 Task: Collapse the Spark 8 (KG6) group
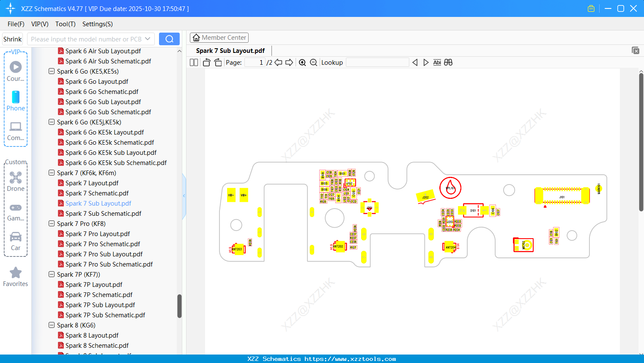tap(51, 325)
